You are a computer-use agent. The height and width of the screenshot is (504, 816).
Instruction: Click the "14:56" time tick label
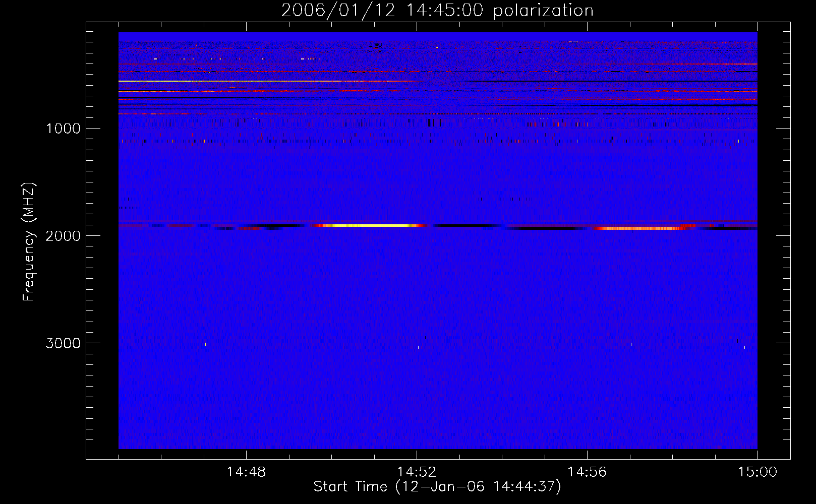pyautogui.click(x=587, y=472)
